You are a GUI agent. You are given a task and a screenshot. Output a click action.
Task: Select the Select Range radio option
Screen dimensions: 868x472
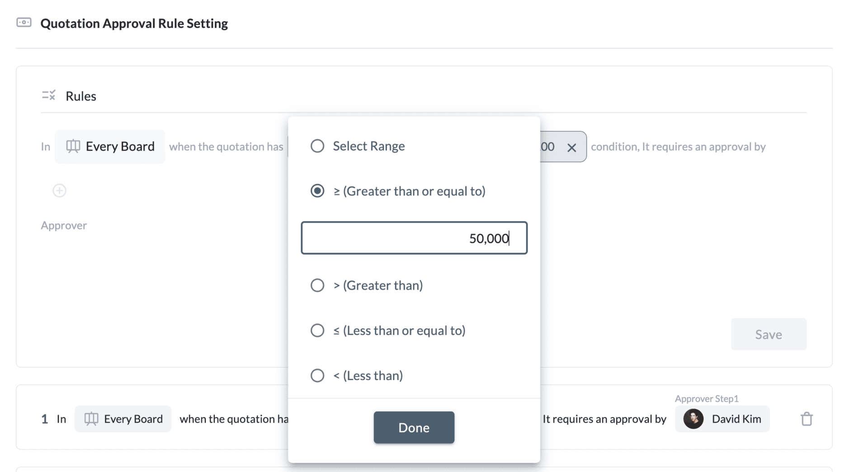click(x=317, y=146)
